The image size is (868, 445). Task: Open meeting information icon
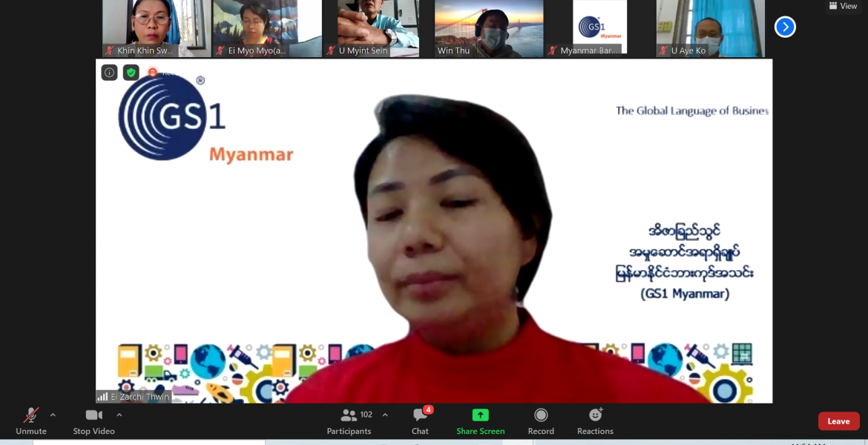(x=109, y=73)
